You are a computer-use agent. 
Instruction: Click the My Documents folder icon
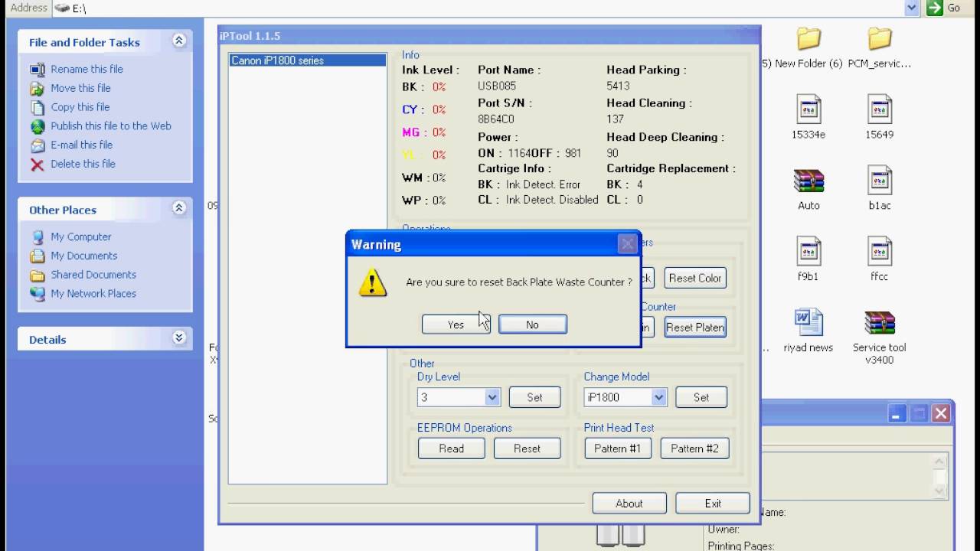38,256
